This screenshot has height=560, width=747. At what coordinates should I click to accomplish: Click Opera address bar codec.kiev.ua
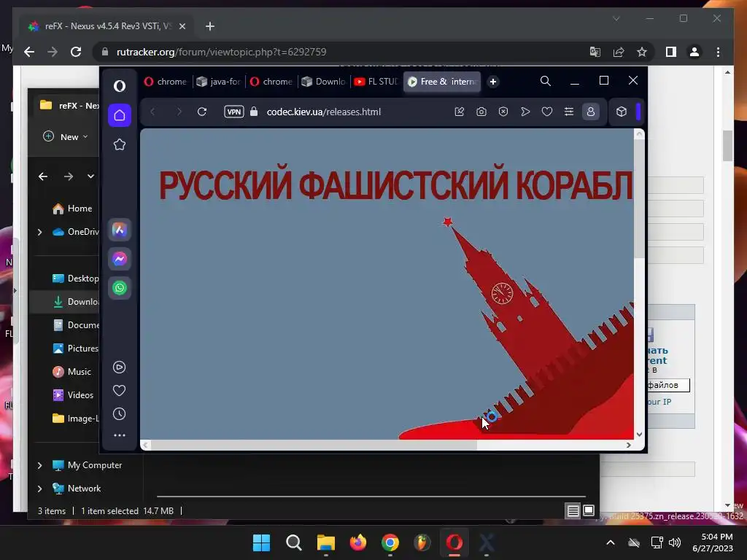323,112
